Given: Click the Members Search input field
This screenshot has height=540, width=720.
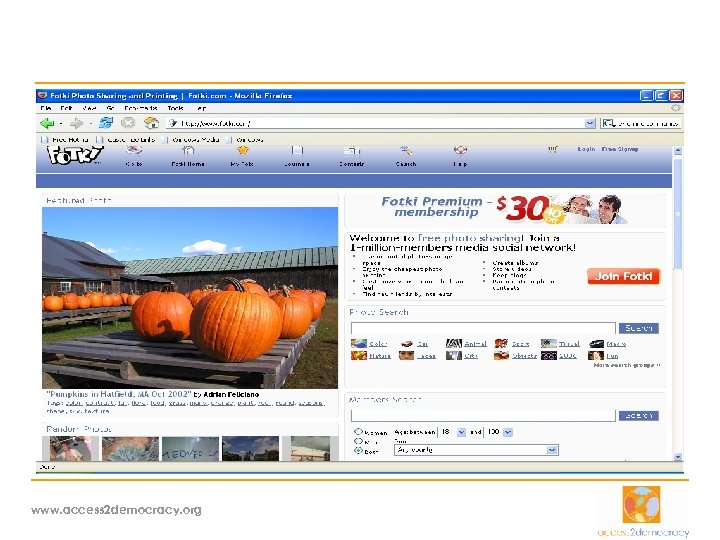Looking at the screenshot, I should tap(483, 416).
